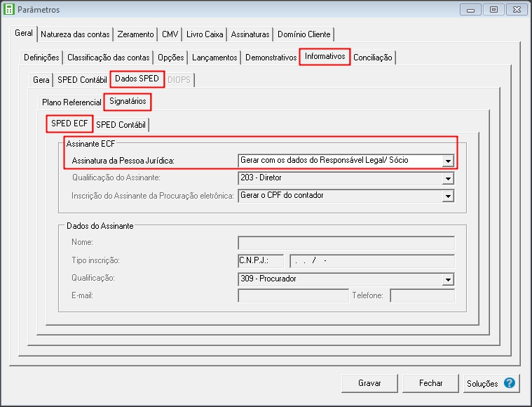The width and height of the screenshot is (532, 407).
Task: Open SPED Contábil tab under Signatários
Action: (x=121, y=125)
